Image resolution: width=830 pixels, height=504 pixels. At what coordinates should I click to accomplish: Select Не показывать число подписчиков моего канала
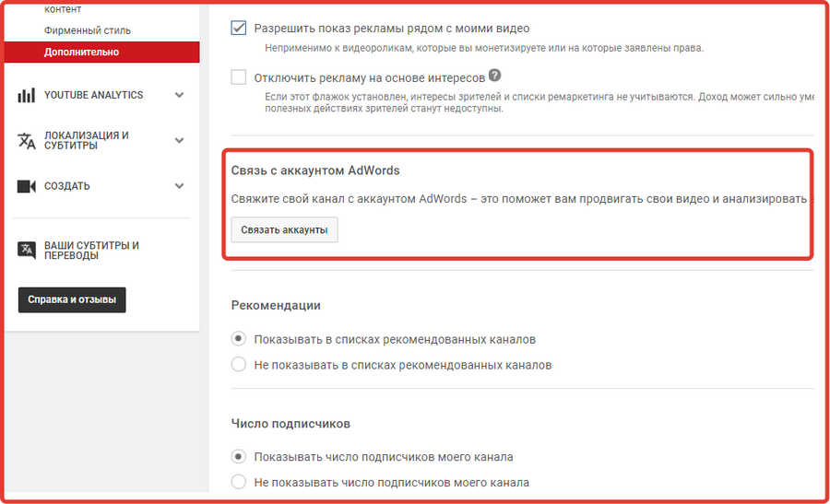239,482
